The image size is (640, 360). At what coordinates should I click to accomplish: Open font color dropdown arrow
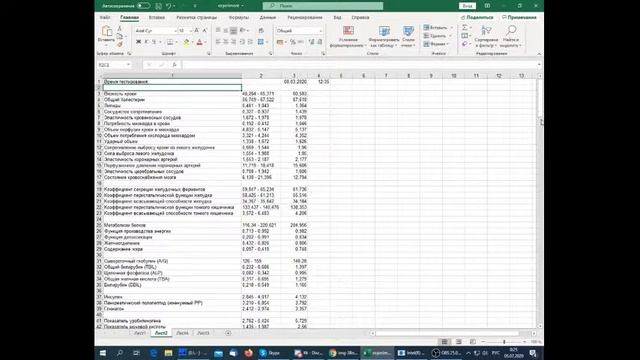point(206,42)
